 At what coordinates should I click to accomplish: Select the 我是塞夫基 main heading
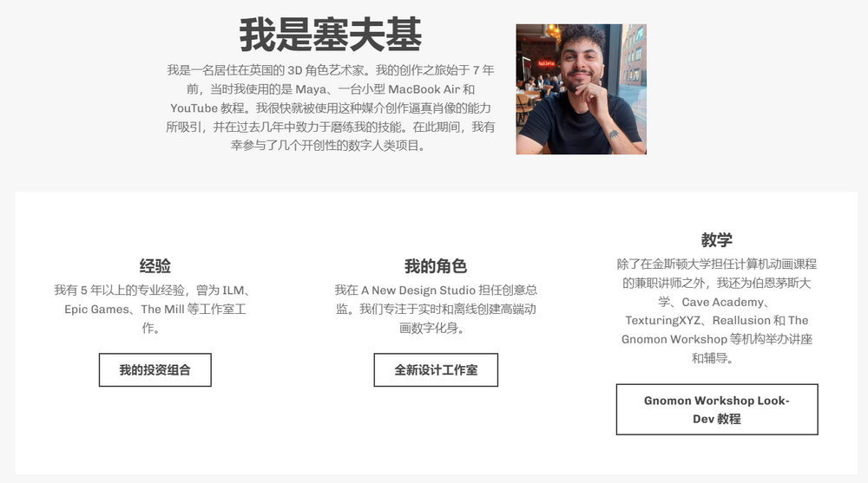click(331, 35)
